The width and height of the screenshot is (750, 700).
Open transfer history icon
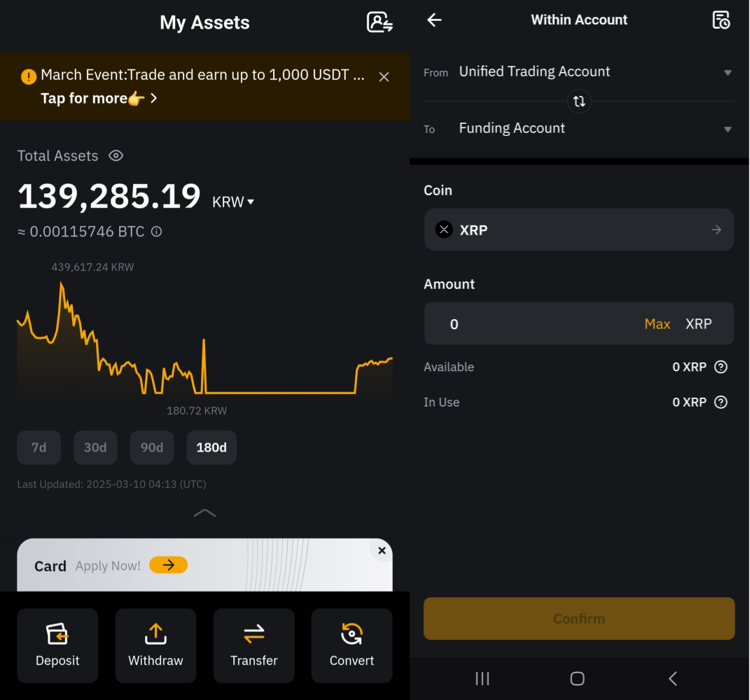click(721, 20)
